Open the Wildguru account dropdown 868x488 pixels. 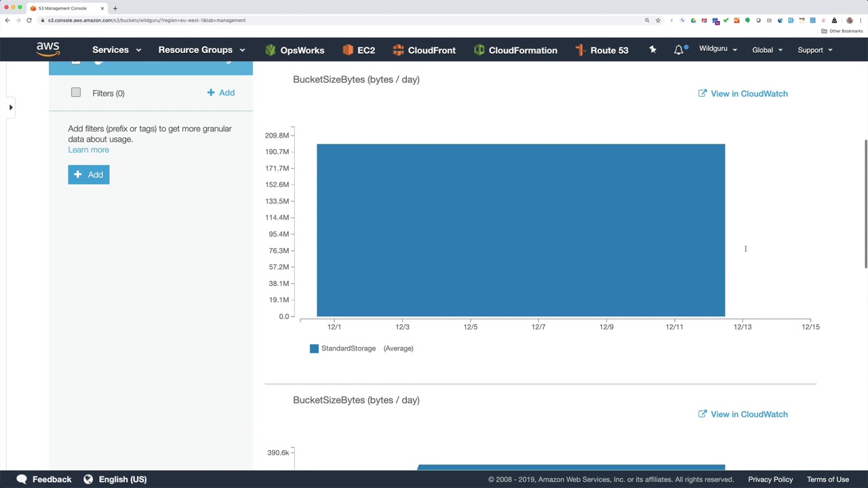[718, 49]
